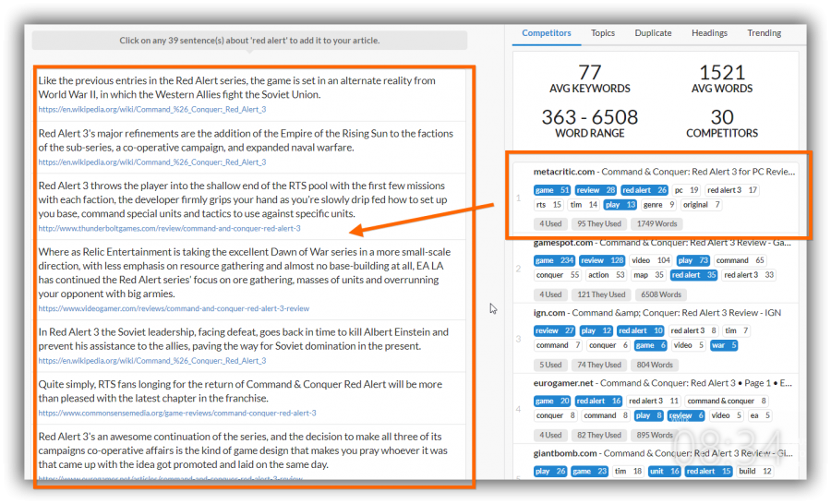Click metacritic's 'game 51' keyword tag
The image size is (831, 504).
[552, 190]
